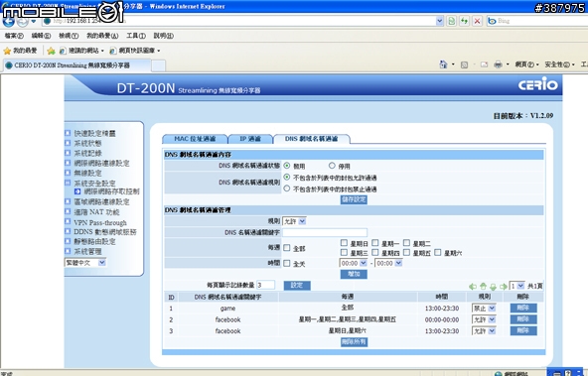Click the 刪除所有 delete all button
Image resolution: width=588 pixels, height=376 pixels.
pyautogui.click(x=354, y=342)
